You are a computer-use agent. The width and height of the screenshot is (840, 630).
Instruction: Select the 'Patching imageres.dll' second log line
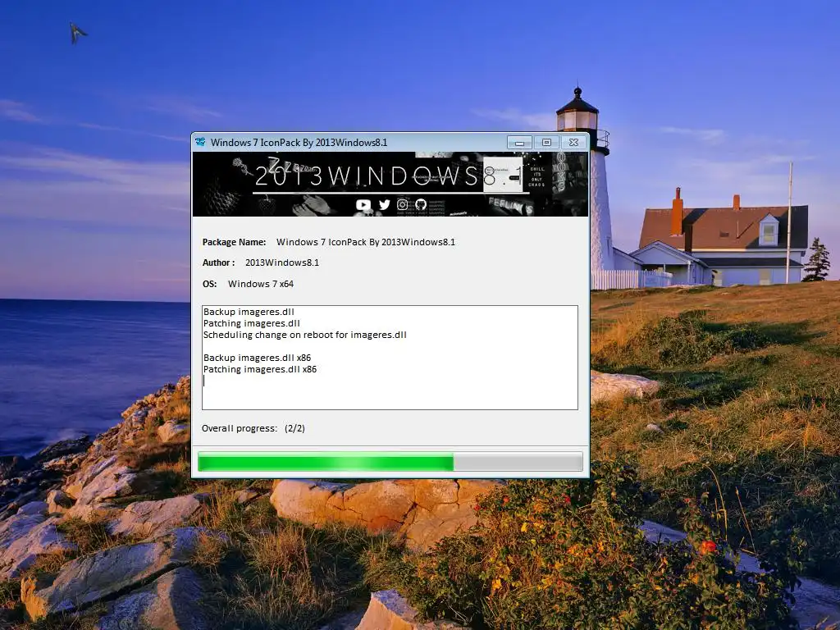(x=252, y=323)
